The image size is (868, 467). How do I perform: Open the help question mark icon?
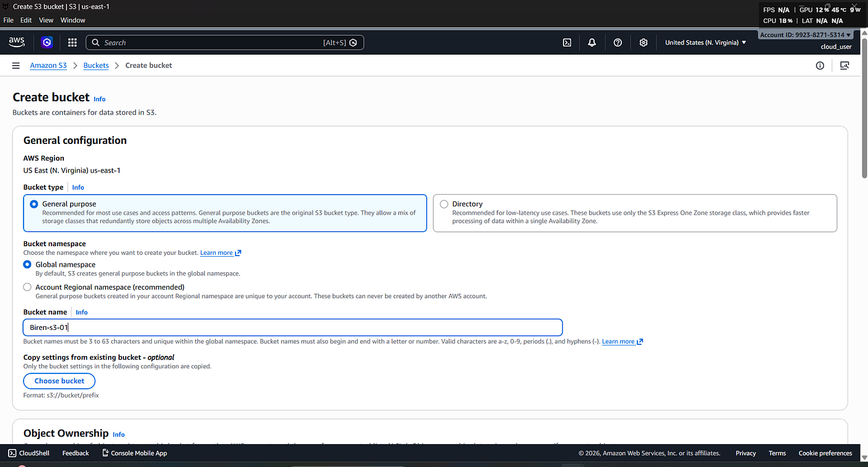click(618, 43)
